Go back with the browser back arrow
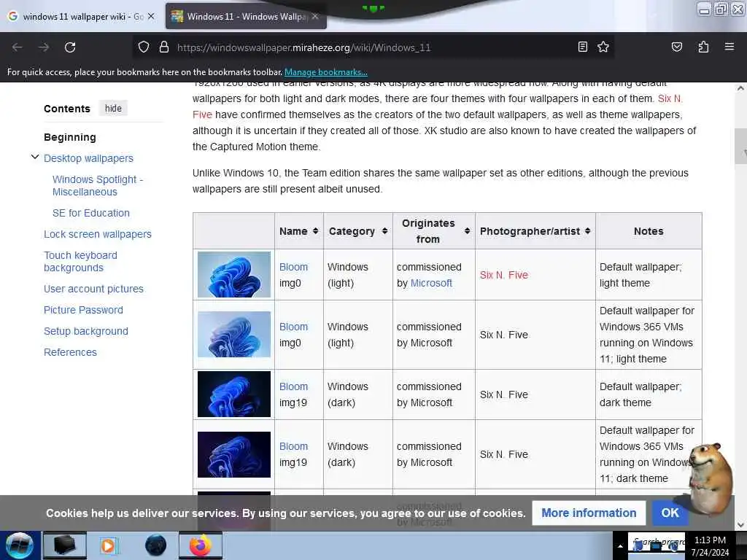The width and height of the screenshot is (747, 560). pos(18,47)
